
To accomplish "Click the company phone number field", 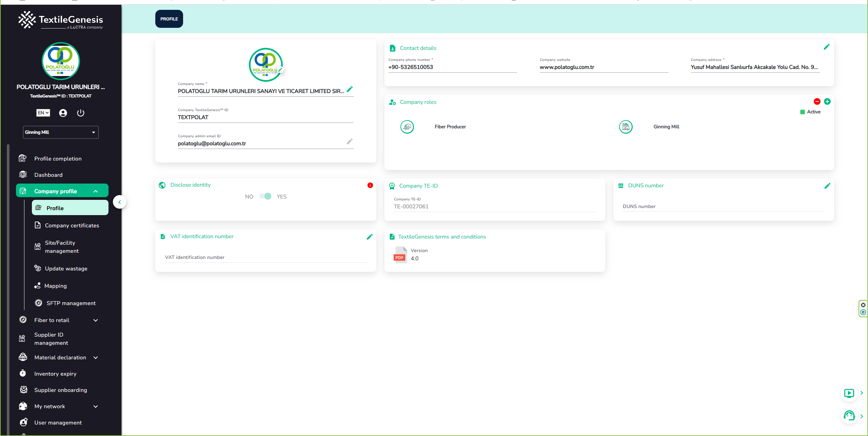I will 452,67.
